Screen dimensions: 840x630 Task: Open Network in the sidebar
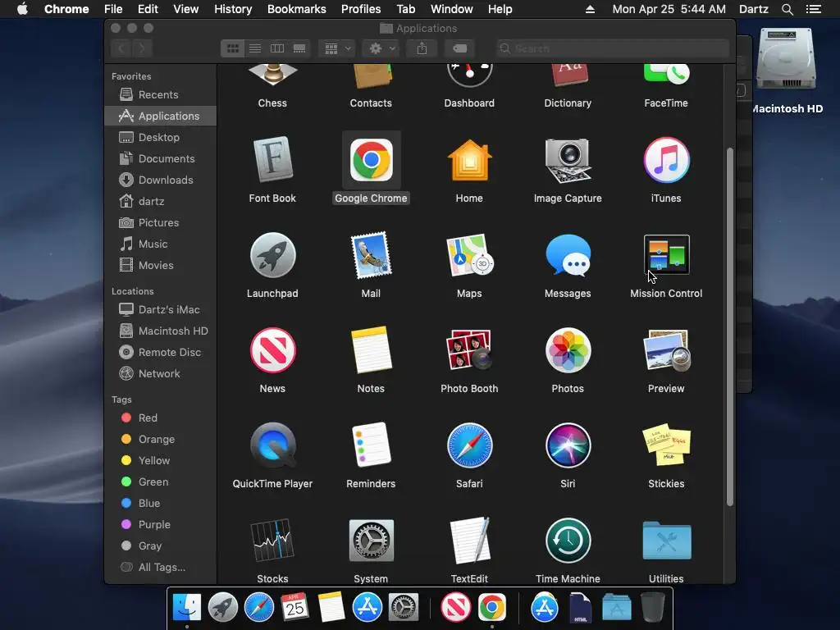coord(160,373)
